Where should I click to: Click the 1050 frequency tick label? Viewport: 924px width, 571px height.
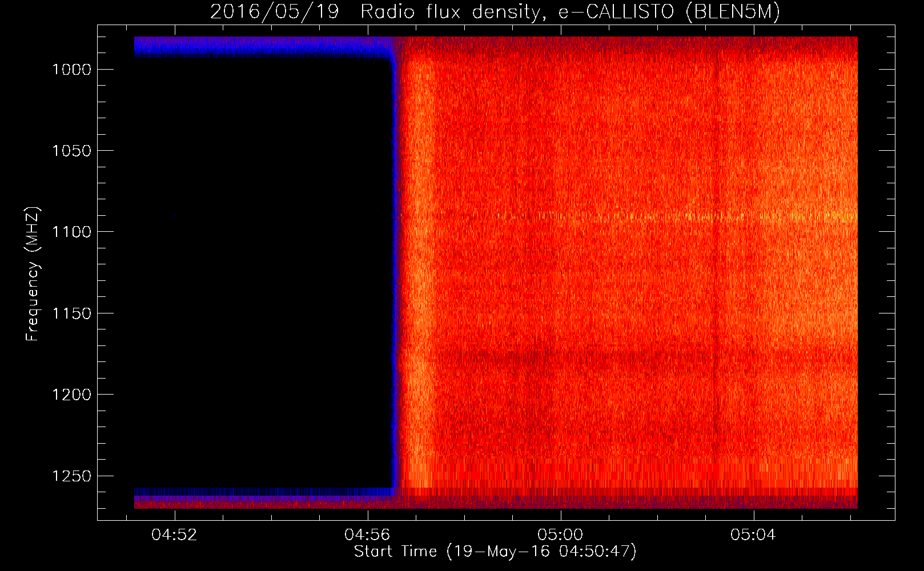click(71, 151)
